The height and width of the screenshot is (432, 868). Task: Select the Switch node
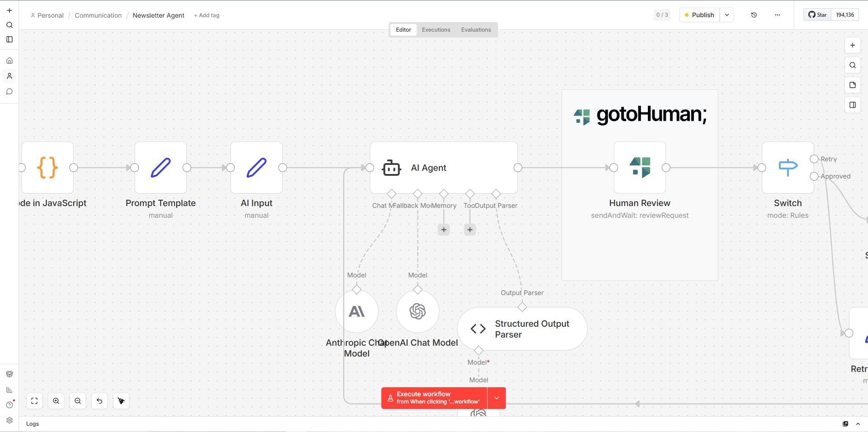click(788, 168)
